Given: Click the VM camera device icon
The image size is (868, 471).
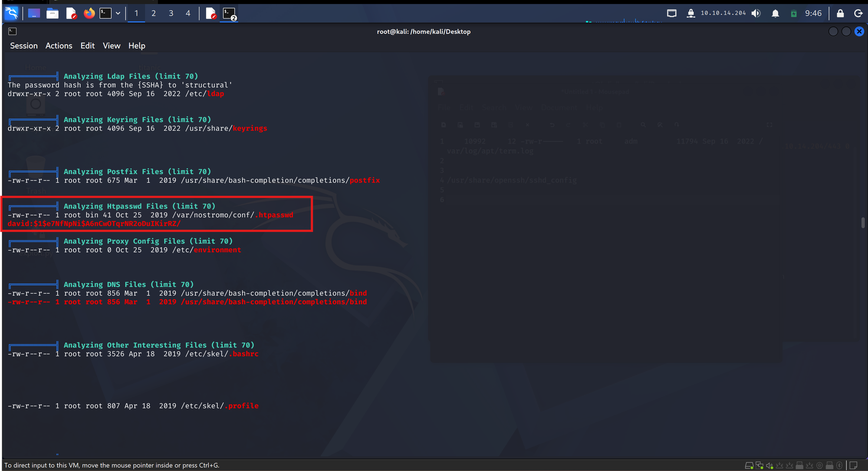Looking at the screenshot, I should tap(819, 465).
